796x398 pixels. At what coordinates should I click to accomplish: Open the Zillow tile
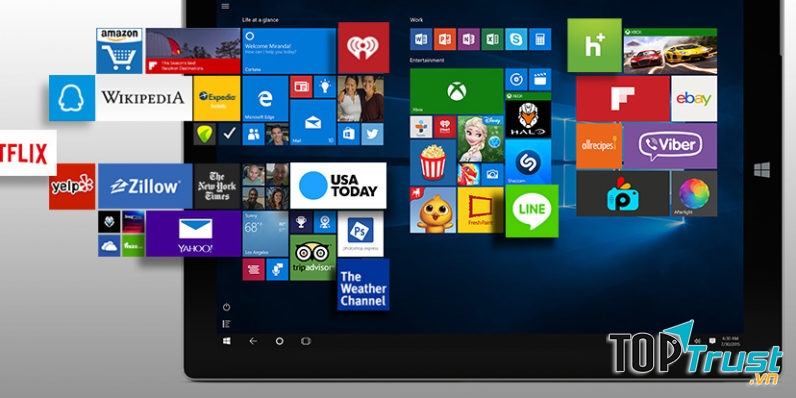click(x=145, y=186)
